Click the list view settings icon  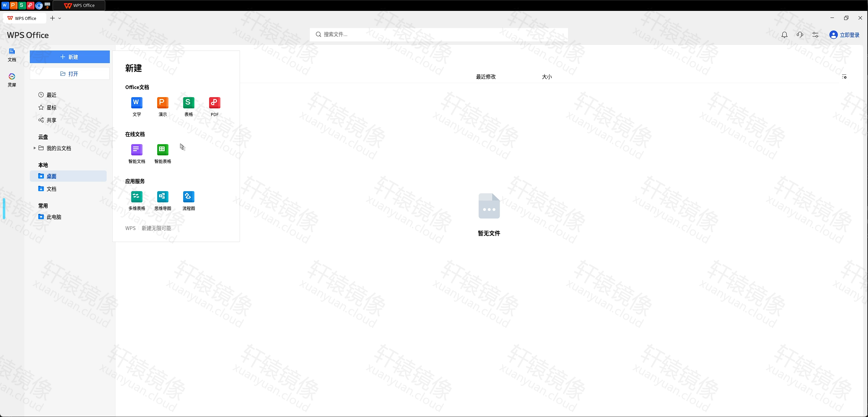[x=844, y=76]
